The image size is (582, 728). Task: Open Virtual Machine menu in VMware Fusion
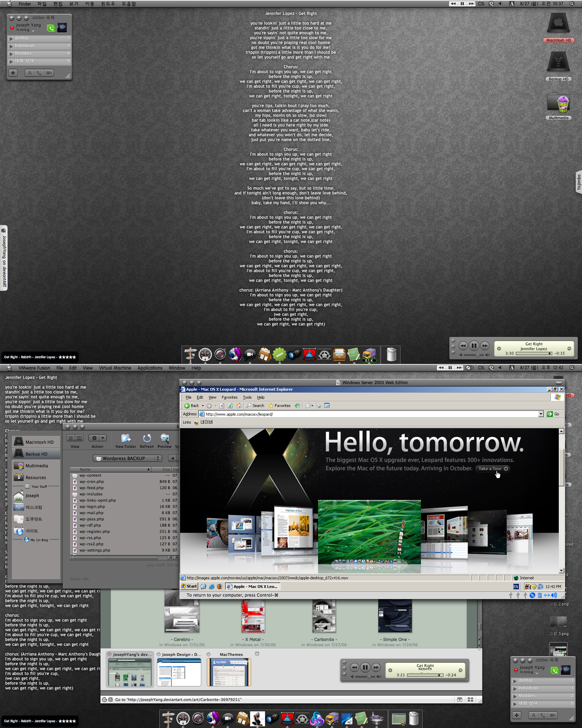pyautogui.click(x=115, y=368)
